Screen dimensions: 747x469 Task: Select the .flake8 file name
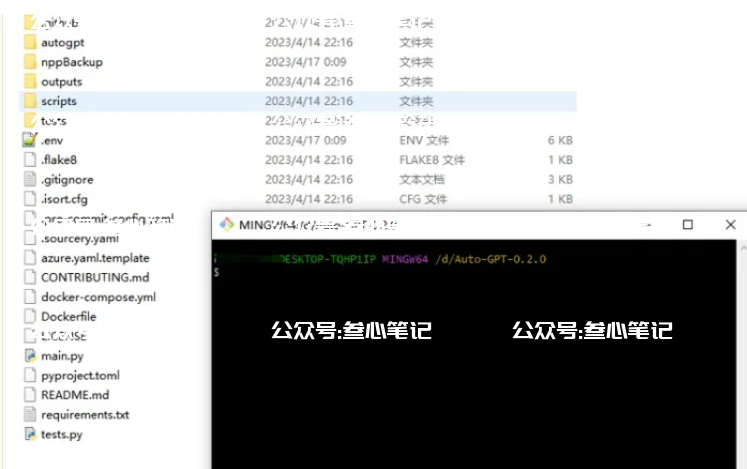pyautogui.click(x=59, y=160)
